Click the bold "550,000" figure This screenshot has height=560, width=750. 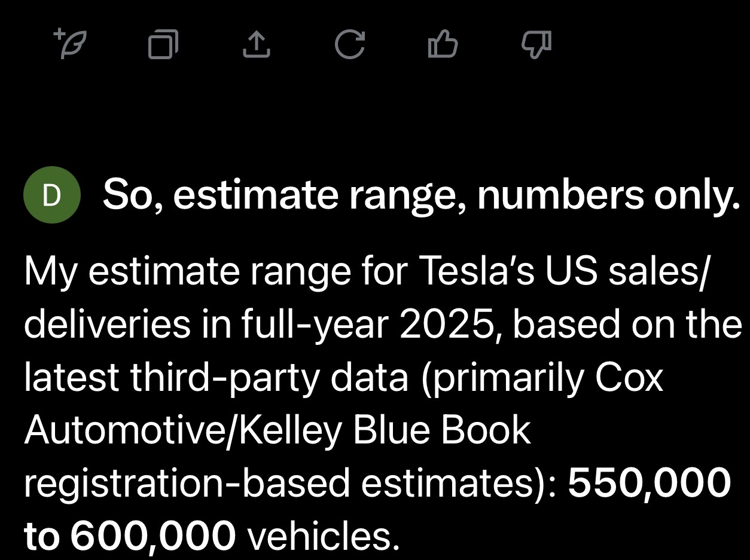tap(648, 484)
